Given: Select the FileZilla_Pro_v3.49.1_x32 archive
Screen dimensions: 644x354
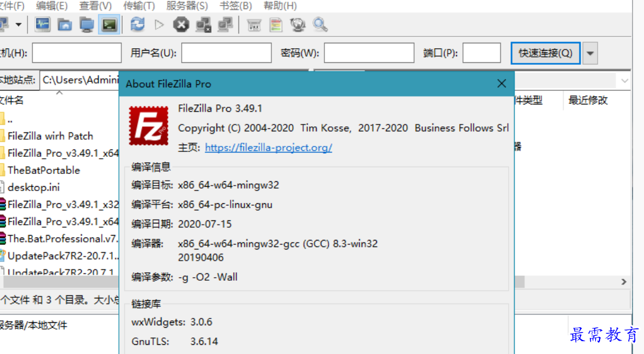Looking at the screenshot, I should tap(63, 204).
